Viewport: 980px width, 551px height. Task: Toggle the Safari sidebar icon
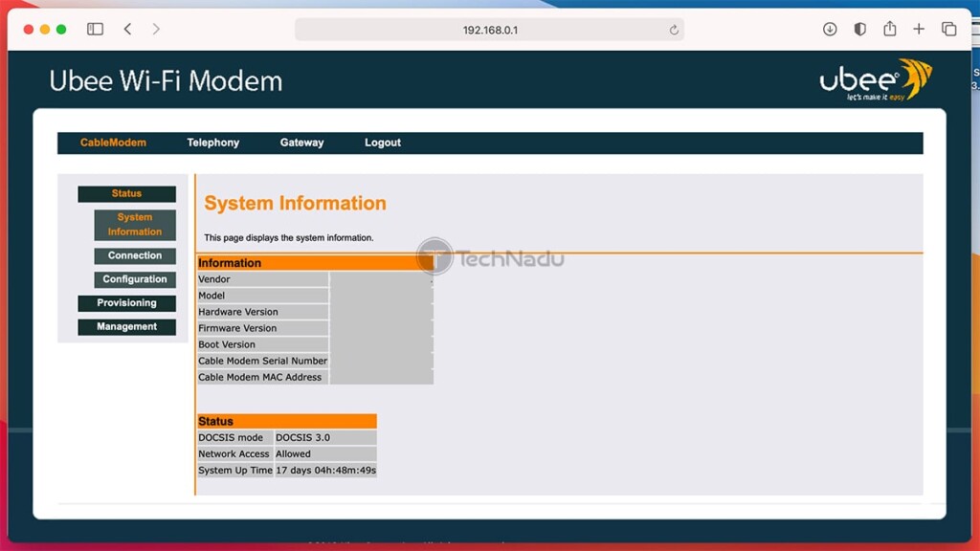pyautogui.click(x=95, y=29)
